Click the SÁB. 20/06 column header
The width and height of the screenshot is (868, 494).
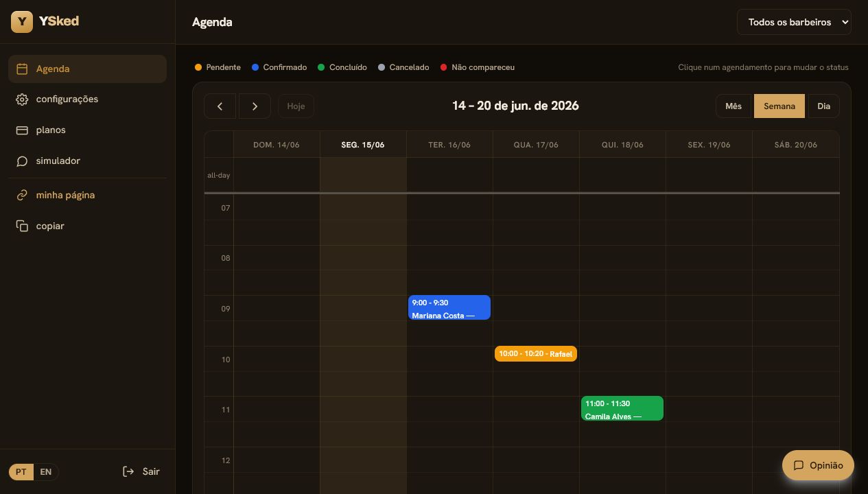tap(796, 145)
